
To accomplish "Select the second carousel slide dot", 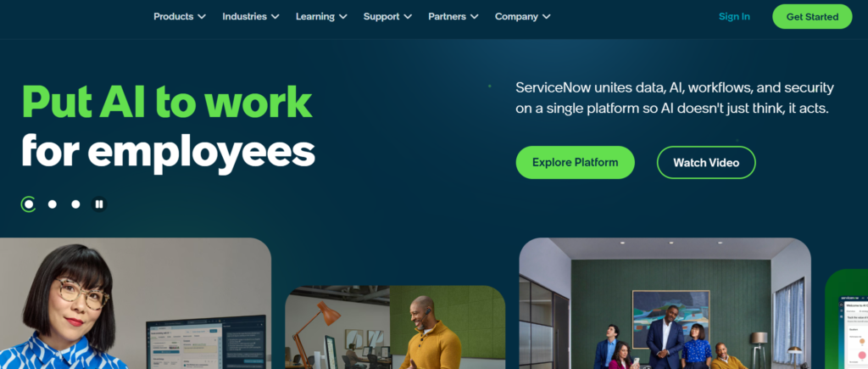I will coord(52,204).
